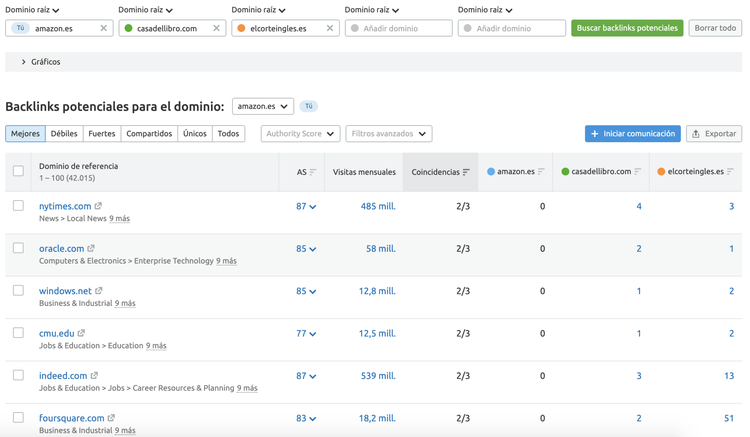Switch to the Fuertes tab

102,134
